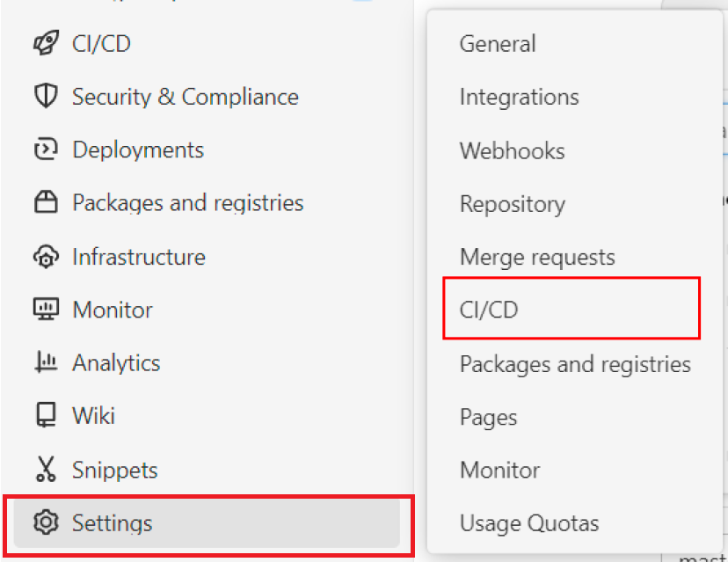Viewport: 728px width, 562px height.
Task: Click the Snippets scissors icon
Action: 45,469
